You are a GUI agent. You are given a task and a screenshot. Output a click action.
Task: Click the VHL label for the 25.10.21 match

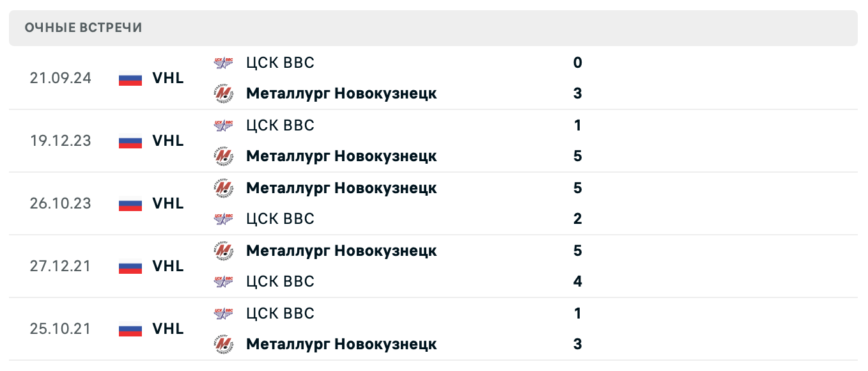point(168,329)
